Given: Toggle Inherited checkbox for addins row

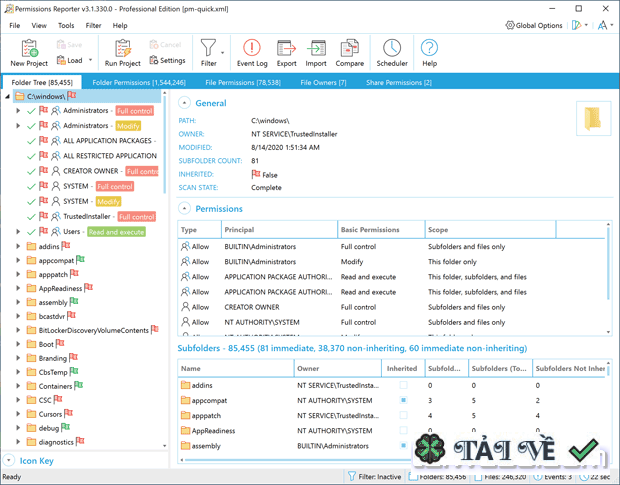Looking at the screenshot, I should (x=403, y=385).
